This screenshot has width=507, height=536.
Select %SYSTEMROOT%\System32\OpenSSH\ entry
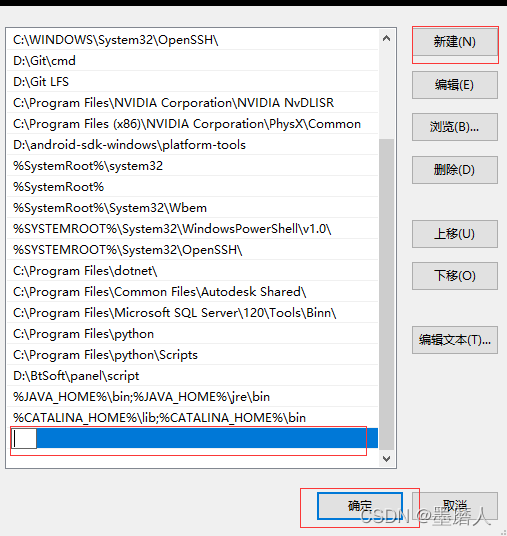192,250
